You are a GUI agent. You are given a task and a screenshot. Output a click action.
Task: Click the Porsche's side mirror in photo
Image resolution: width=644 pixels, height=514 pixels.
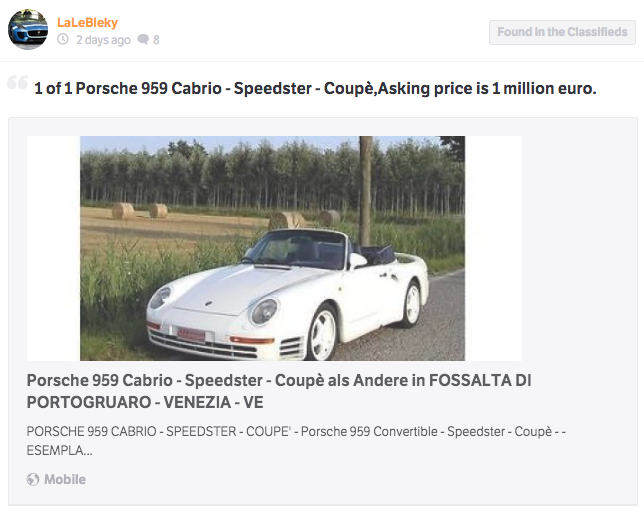coord(357,260)
